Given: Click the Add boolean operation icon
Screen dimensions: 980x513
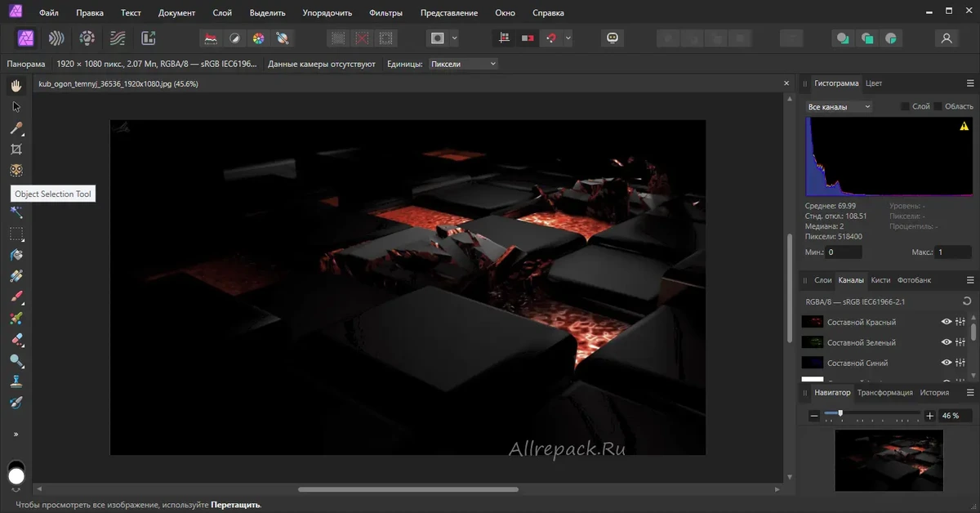Looking at the screenshot, I should tap(843, 38).
